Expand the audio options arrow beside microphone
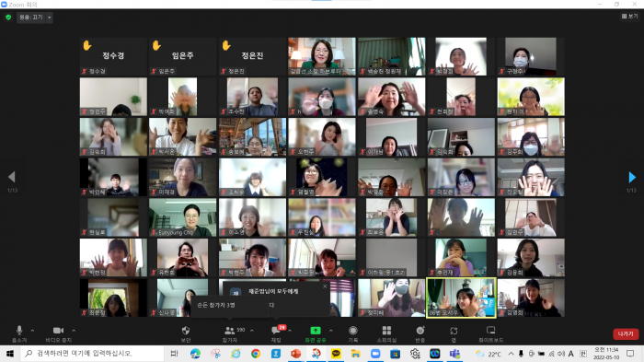Screen dimensions: 644x362 point(32,331)
